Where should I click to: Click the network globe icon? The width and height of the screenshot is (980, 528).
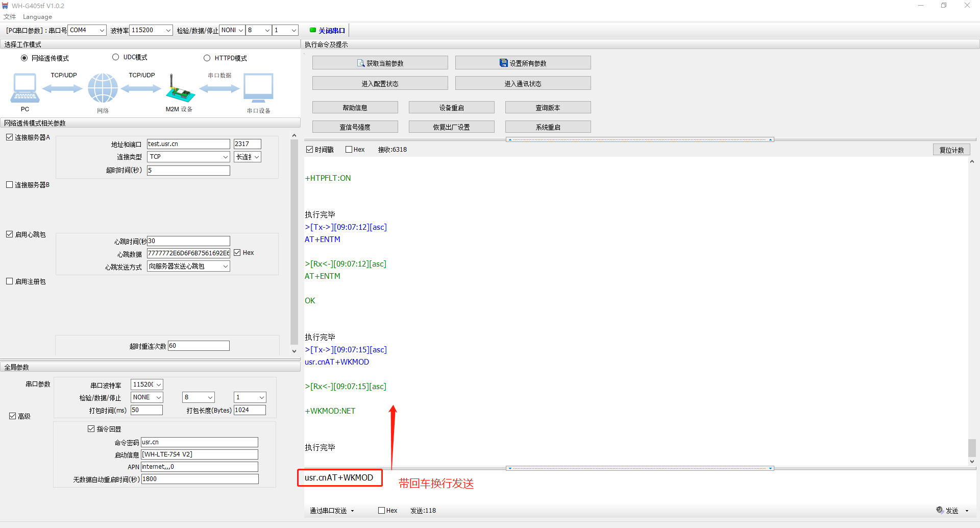pyautogui.click(x=103, y=88)
